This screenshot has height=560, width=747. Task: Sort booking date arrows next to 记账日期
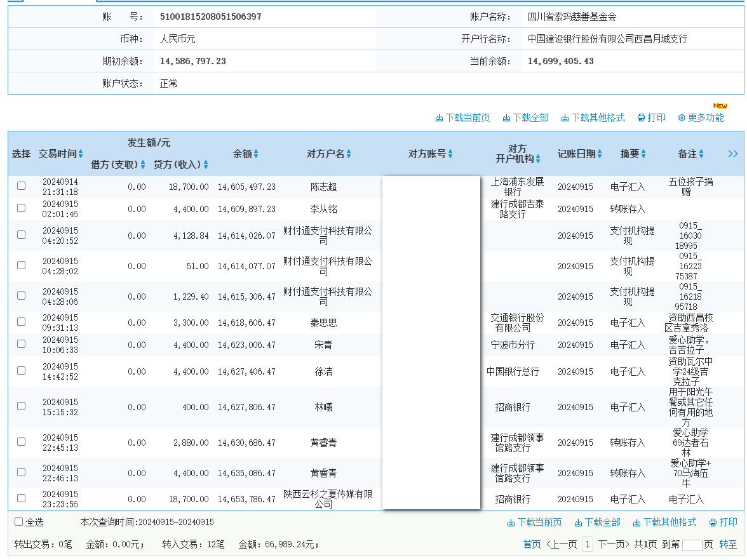pos(600,154)
